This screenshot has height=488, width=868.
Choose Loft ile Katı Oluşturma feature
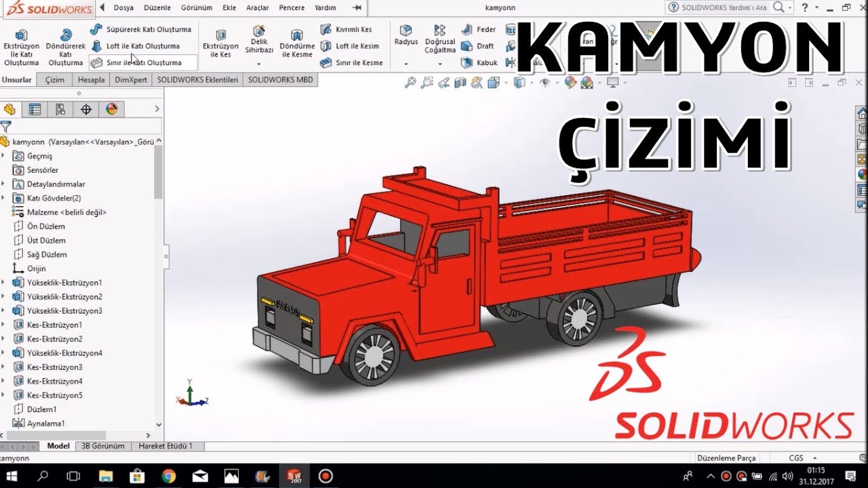[136, 46]
